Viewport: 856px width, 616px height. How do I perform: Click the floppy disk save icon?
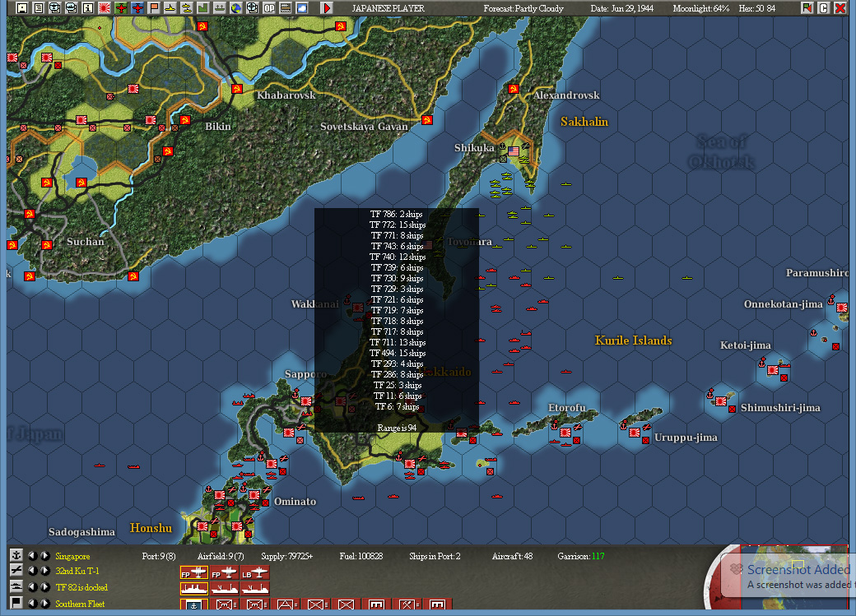(22, 7)
